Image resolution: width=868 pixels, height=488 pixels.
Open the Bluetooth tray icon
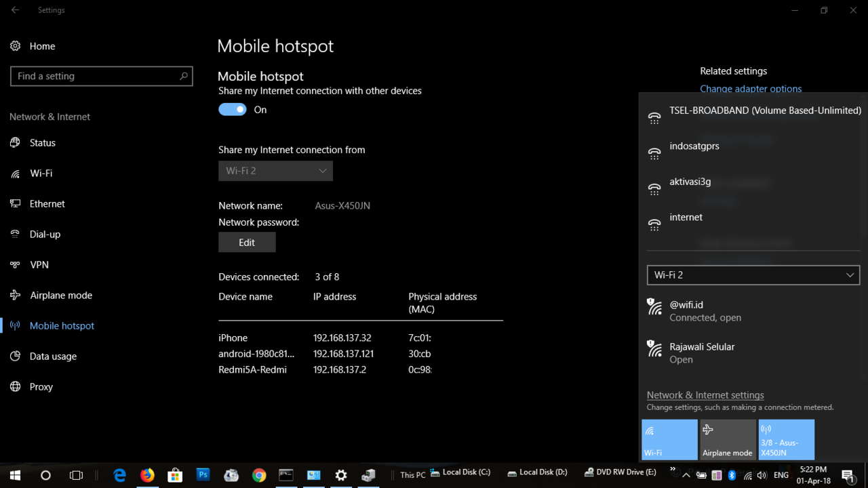[x=732, y=476]
